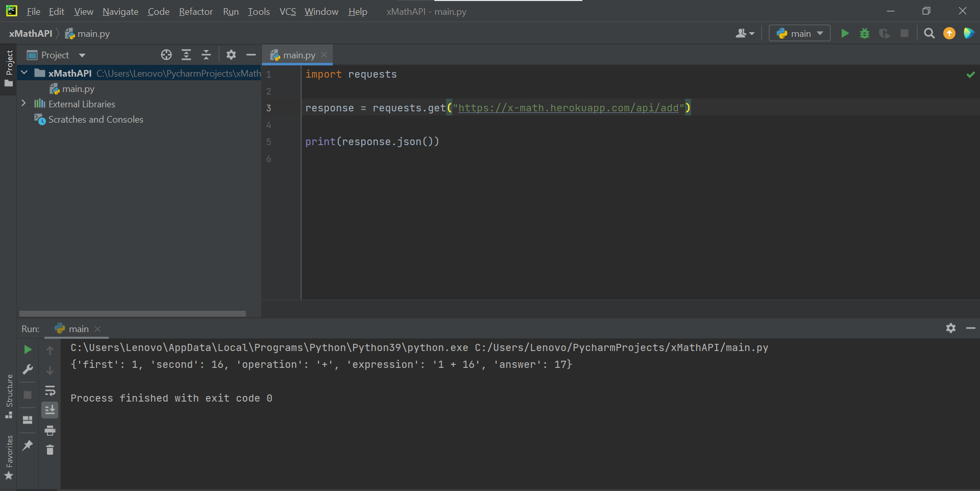Open Search Everywhere with the magnifier icon
980x491 pixels.
coord(929,33)
